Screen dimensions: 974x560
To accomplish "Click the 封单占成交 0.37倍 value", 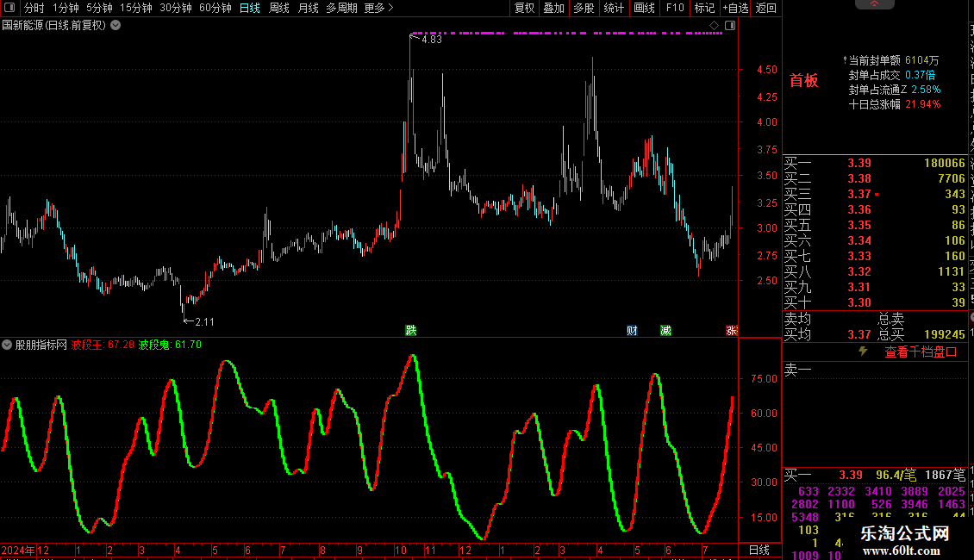I will pos(920,75).
